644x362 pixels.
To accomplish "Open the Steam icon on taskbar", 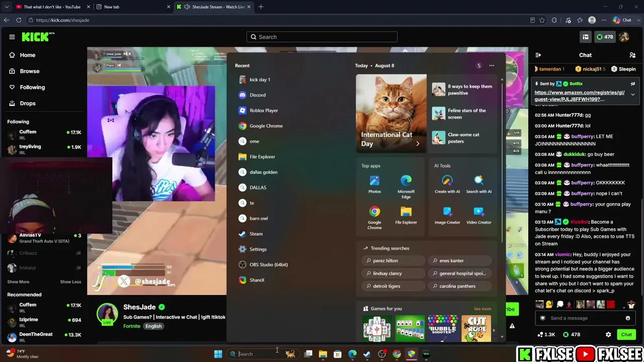I will pyautogui.click(x=367, y=354).
